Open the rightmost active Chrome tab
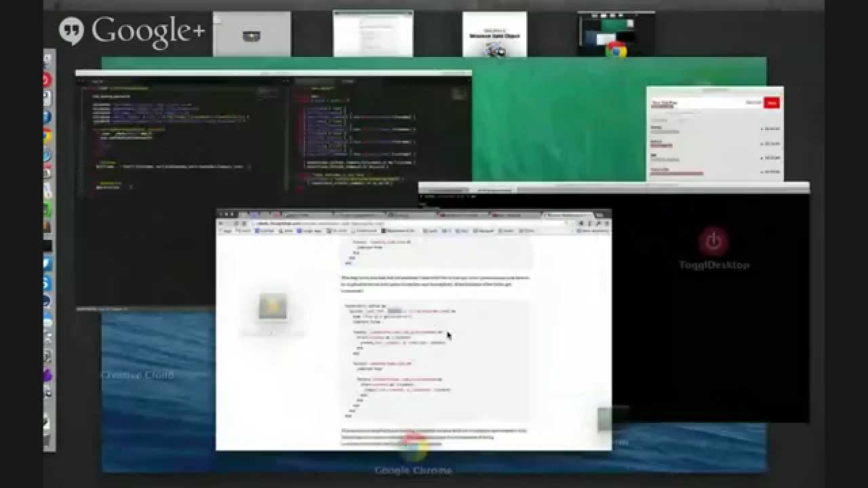The height and width of the screenshot is (488, 868). 568,215
